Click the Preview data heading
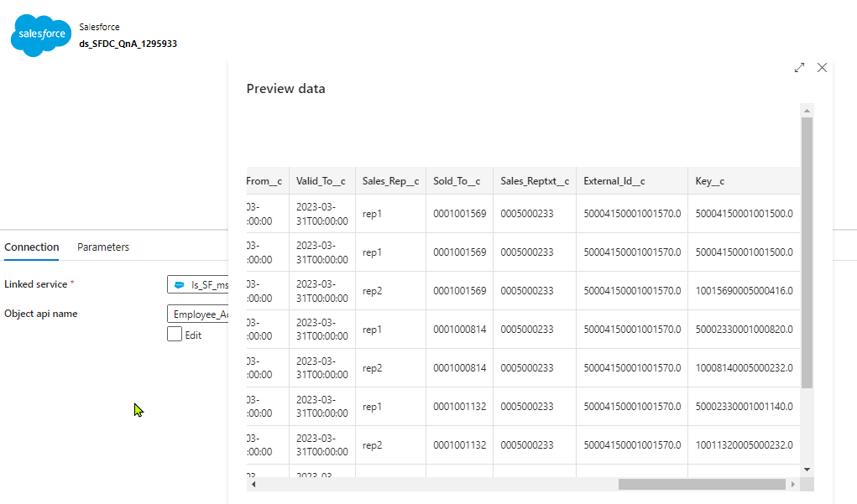Screen dimensions: 857x504 [x=285, y=88]
